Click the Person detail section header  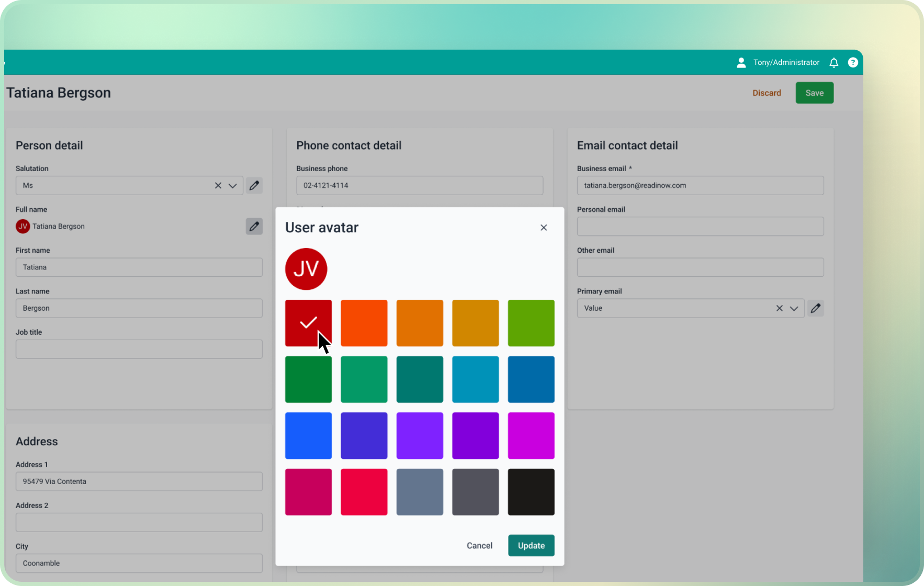pyautogui.click(x=49, y=145)
